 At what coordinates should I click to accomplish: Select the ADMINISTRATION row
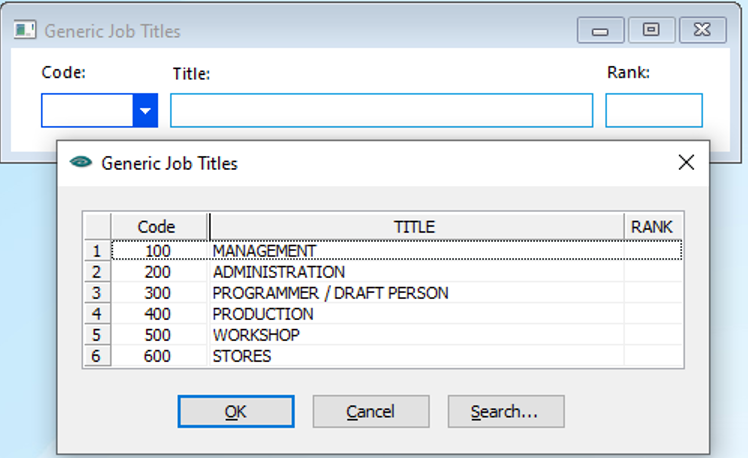(397, 272)
